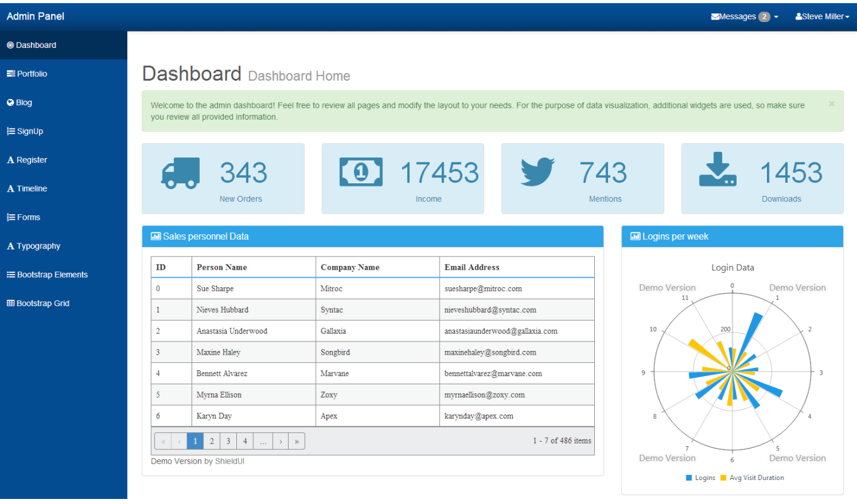Click the Twitter bird Mentions icon
Viewport: 857px width, 504px height.
[538, 172]
